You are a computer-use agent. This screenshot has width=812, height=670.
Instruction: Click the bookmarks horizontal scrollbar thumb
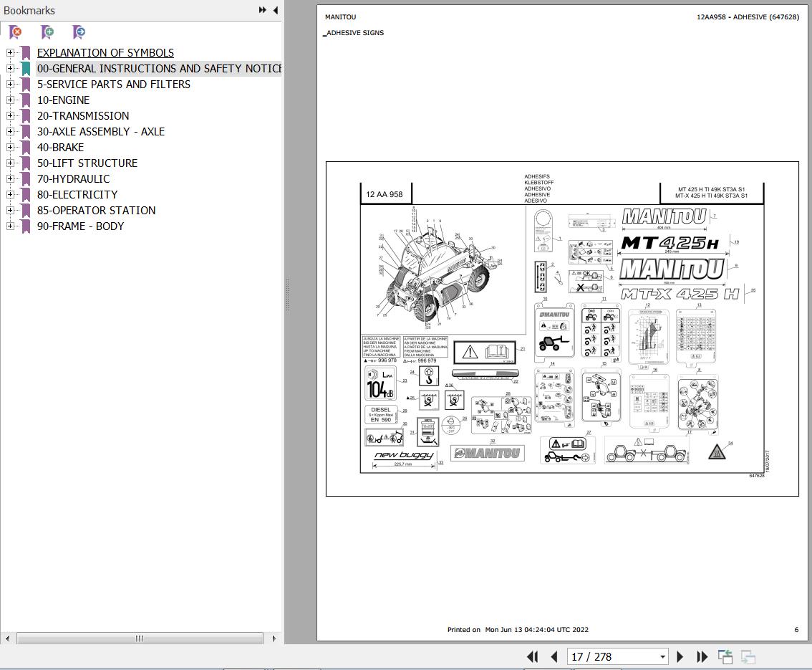pos(140,638)
